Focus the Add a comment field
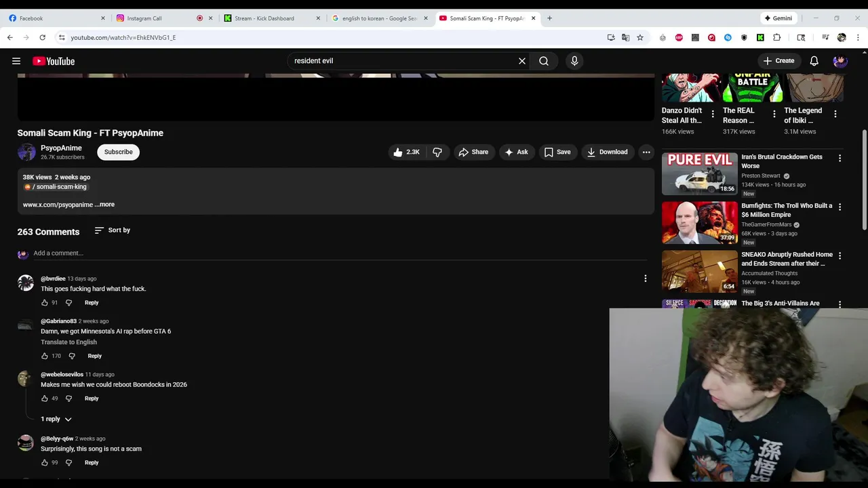 [340, 253]
